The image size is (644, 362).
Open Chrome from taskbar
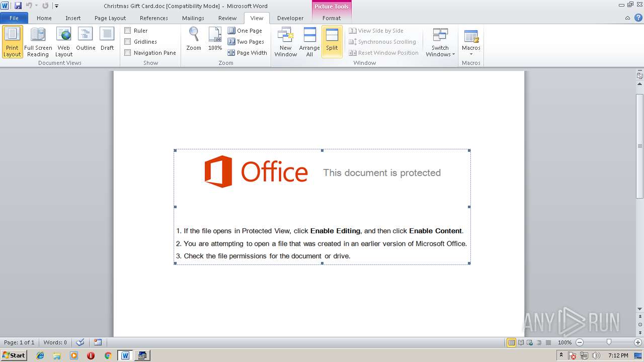coord(108,355)
